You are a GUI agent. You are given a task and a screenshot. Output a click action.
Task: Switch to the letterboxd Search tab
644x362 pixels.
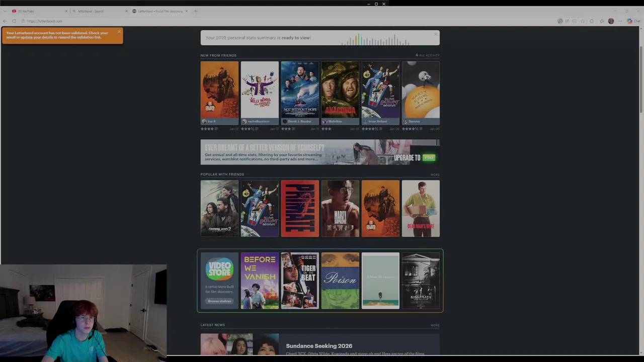(99, 11)
